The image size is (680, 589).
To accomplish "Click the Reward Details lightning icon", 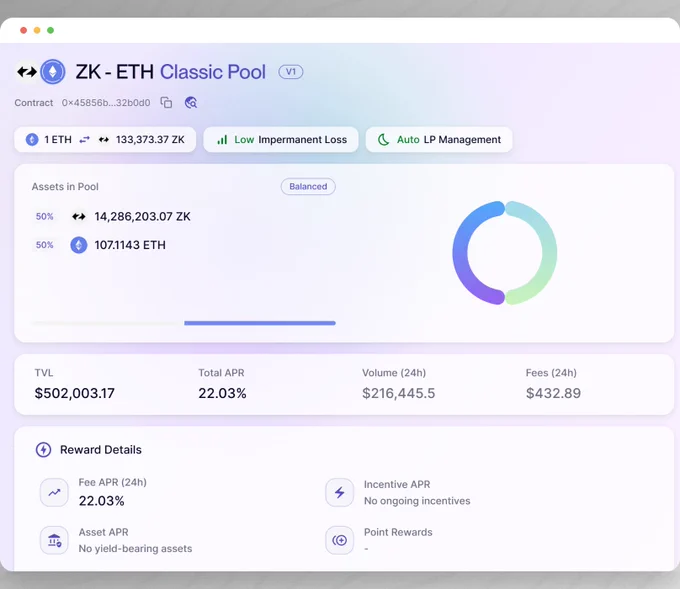I will [43, 450].
